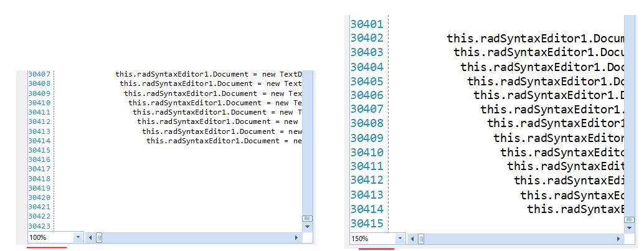Grab the horizontal scrollbar thumb in 150% editor
The image size is (644, 251).
tap(421, 239)
